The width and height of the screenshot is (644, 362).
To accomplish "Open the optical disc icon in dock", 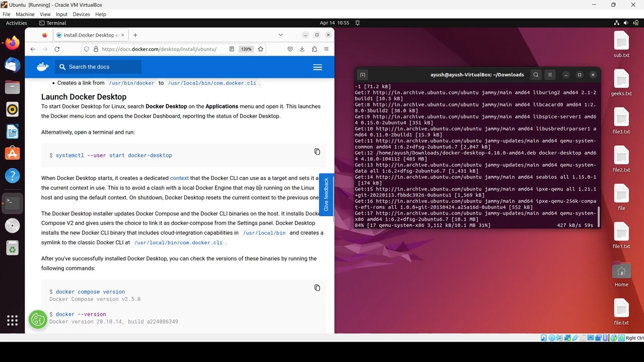I will pyautogui.click(x=13, y=225).
